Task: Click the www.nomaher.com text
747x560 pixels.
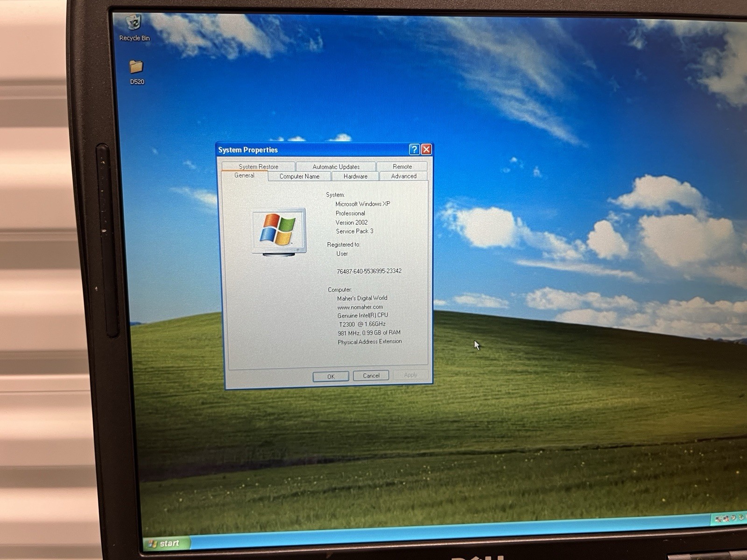Action: (x=360, y=307)
